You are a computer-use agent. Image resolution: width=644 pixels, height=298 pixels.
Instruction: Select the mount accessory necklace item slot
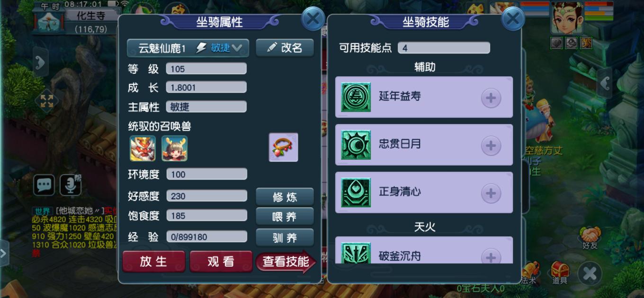284,147
